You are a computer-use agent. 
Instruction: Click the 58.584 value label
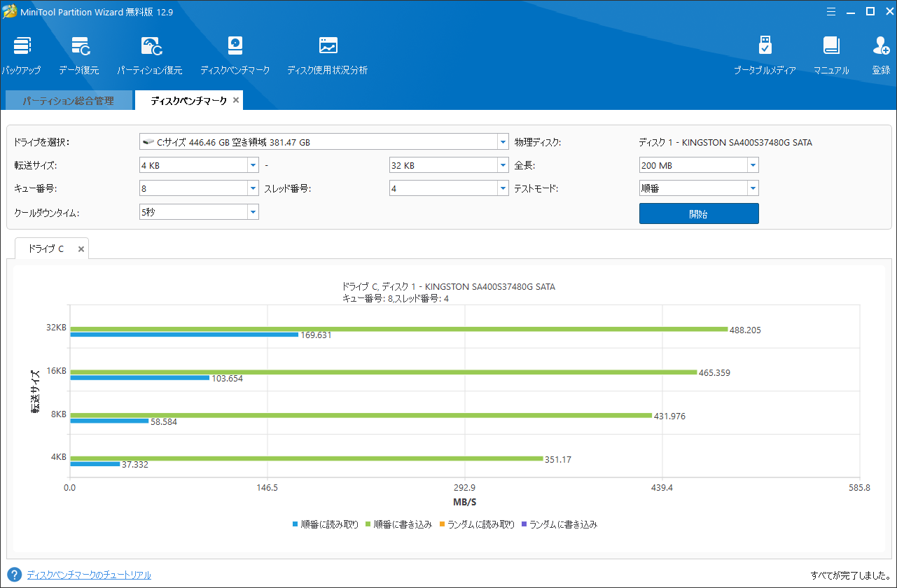coord(164,421)
